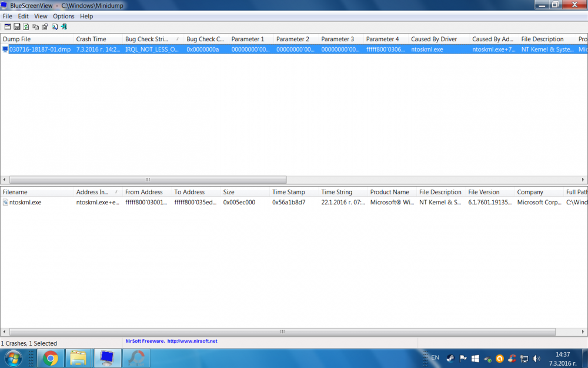The image size is (588, 368).
Task: Open the Action Center flag tray icon
Action: 463,358
